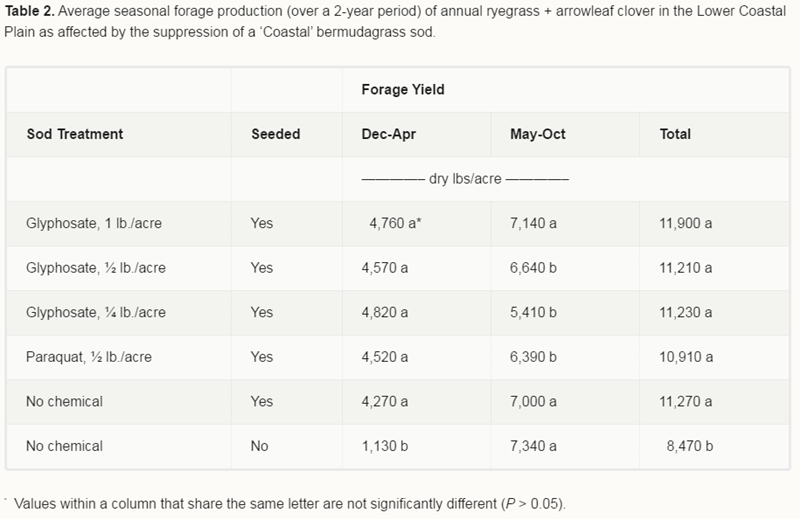
Task: Click the Glyphosate, ¼ lb./acre cell
Action: click(96, 312)
